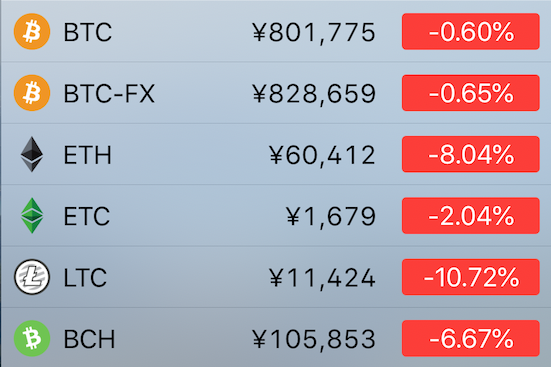Toggle the ETC -2.04% change badge
Screen dimensions: 551x367
pos(471,215)
